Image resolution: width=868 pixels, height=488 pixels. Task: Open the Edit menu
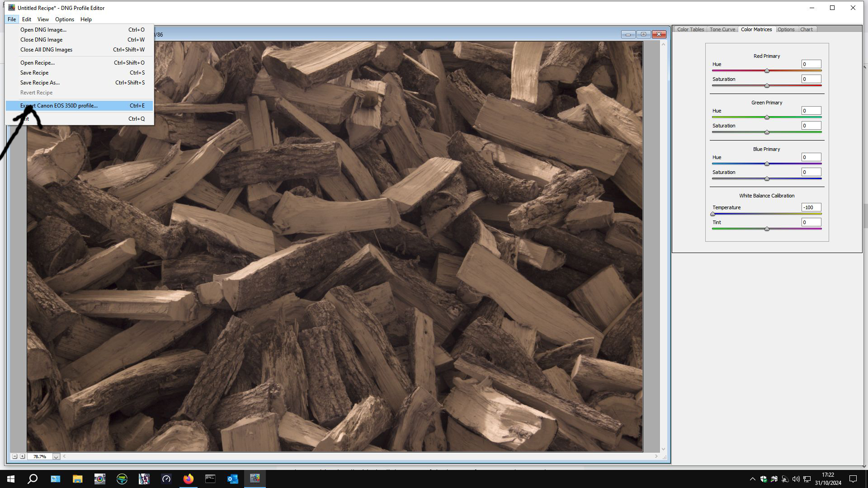pos(27,19)
